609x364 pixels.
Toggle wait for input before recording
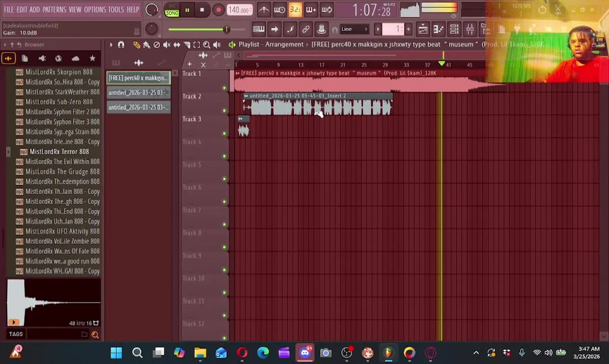280,9
